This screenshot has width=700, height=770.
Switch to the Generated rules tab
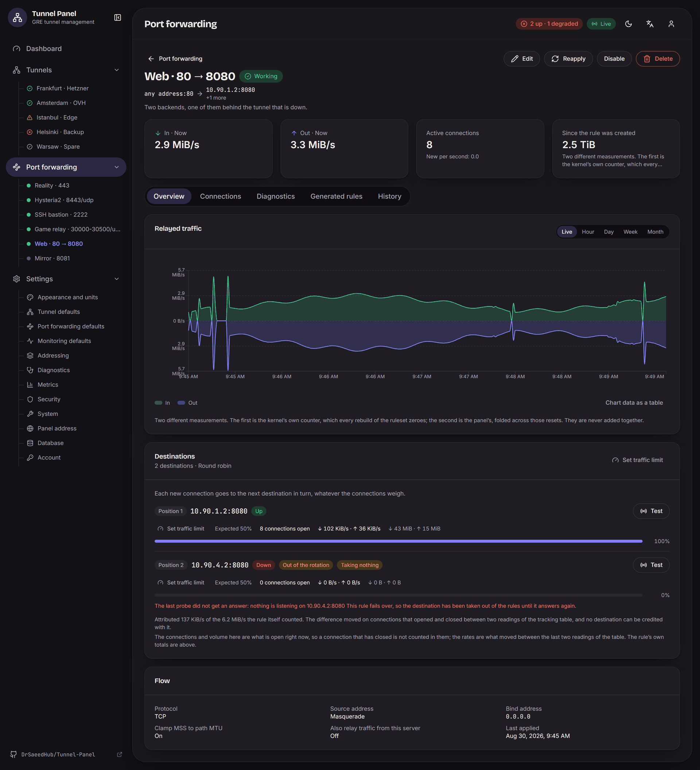tap(336, 196)
